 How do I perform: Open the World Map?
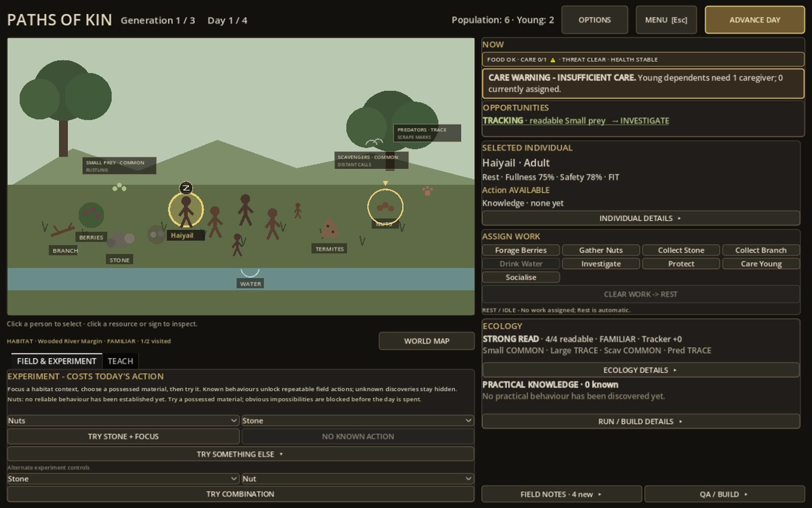tap(426, 341)
